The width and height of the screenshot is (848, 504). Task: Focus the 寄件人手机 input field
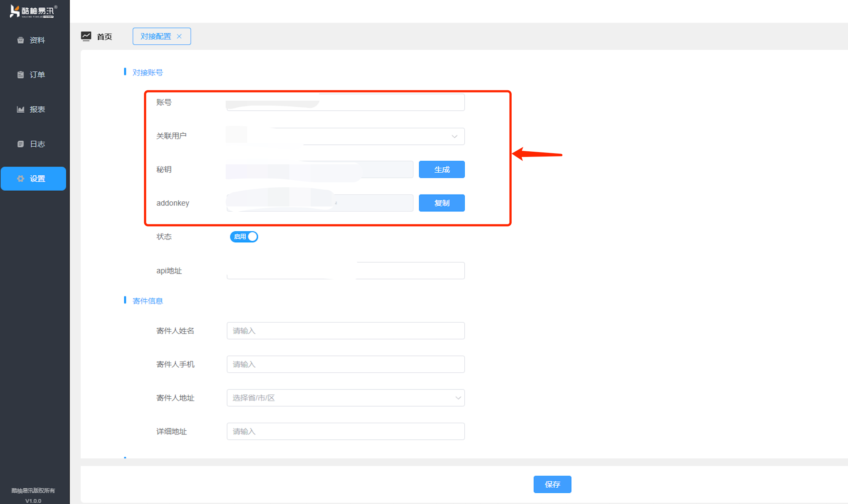[x=345, y=364]
